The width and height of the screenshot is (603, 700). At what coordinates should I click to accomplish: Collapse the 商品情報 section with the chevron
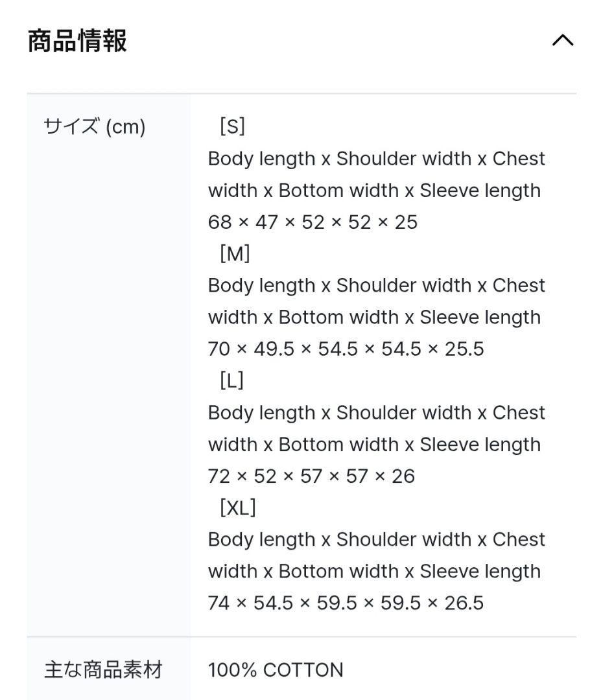pos(562,41)
